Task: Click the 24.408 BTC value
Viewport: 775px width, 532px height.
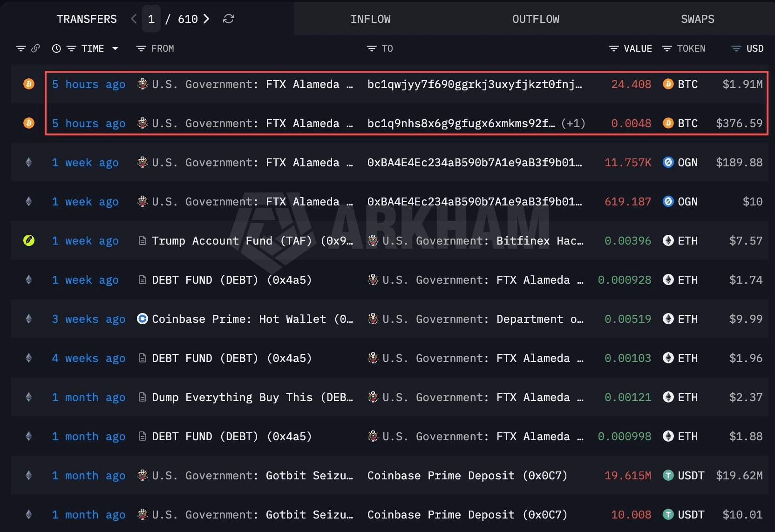Action: pyautogui.click(x=631, y=84)
